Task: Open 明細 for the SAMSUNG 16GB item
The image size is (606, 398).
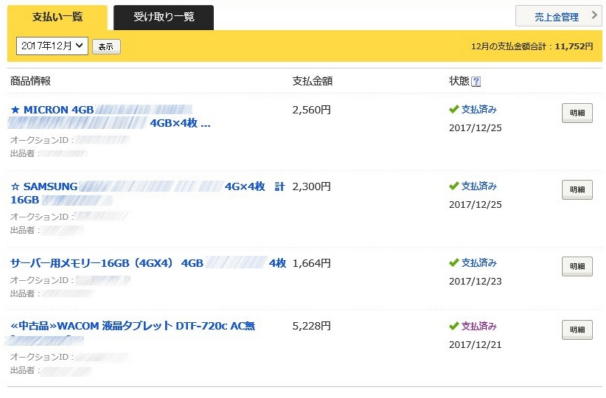Action: pos(577,190)
